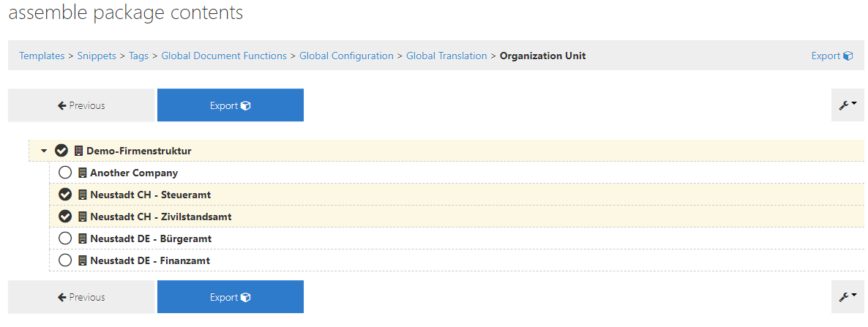Image resolution: width=868 pixels, height=327 pixels.
Task: Open the Templates breadcrumb step
Action: coord(42,56)
